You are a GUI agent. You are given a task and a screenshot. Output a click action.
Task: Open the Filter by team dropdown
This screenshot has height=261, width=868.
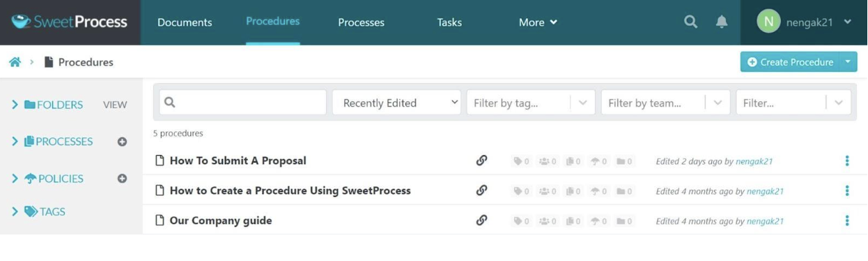pyautogui.click(x=665, y=103)
